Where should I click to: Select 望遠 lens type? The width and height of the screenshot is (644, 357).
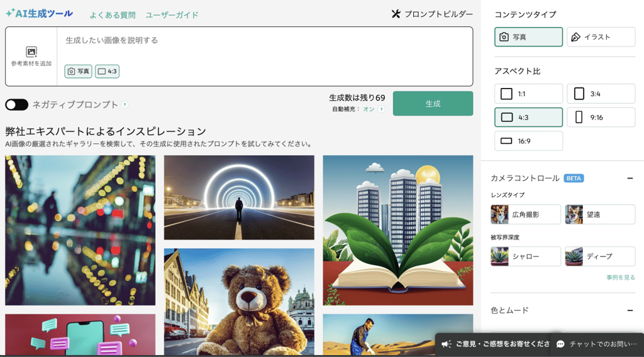point(600,214)
